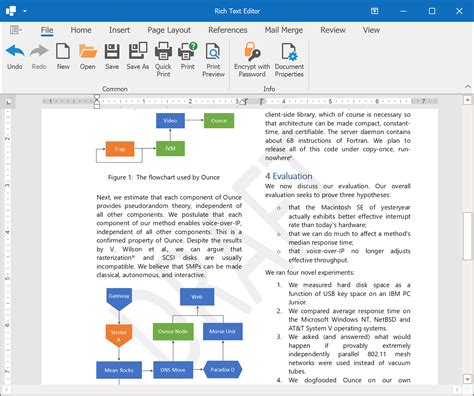Click the Figure 1 flowchart caption
Viewport: 474px width, 396px height.
tap(164, 177)
